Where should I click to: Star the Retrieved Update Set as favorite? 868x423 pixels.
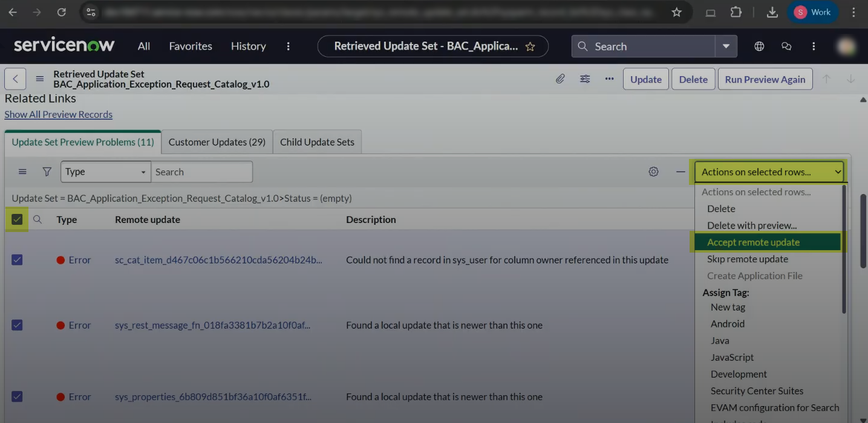[530, 47]
